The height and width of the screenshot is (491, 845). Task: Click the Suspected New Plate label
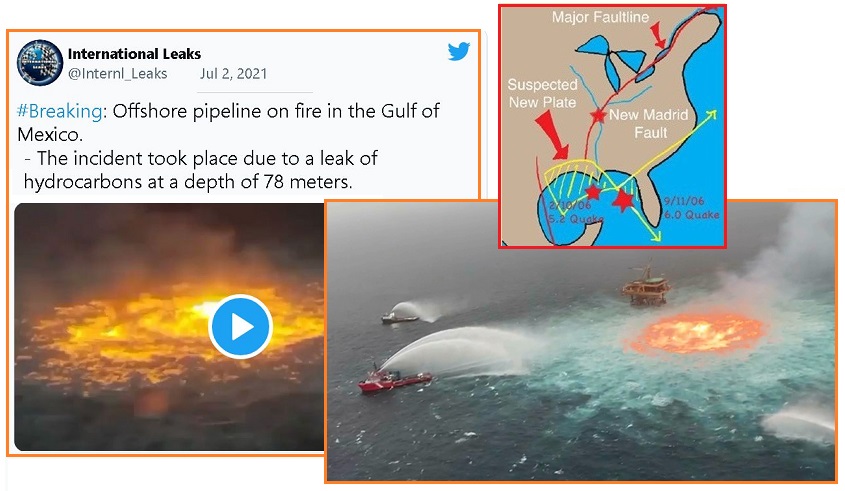[x=542, y=93]
